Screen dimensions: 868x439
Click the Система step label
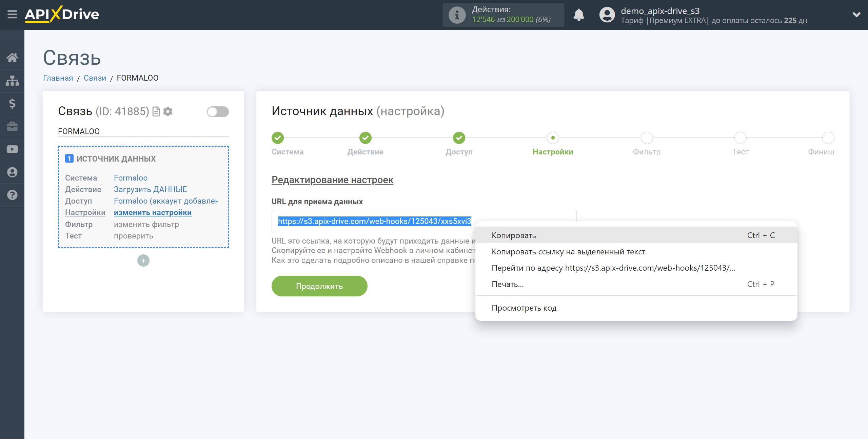tap(288, 152)
